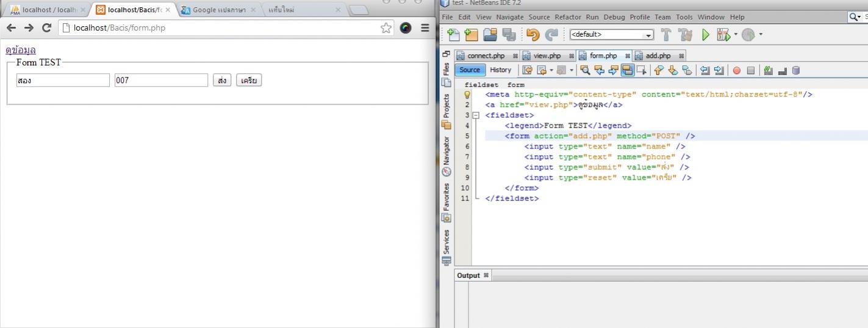This screenshot has width=868, height=328.
Task: Expand Files side panel tab
Action: (x=447, y=75)
